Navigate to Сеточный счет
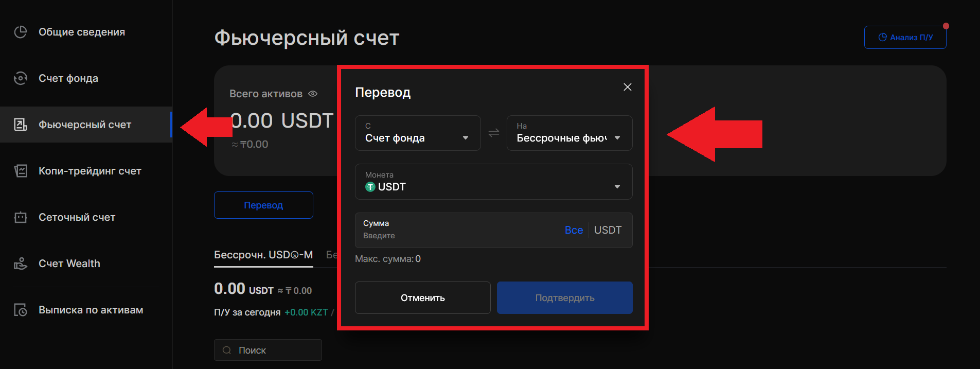Image resolution: width=980 pixels, height=369 pixels. click(x=86, y=217)
